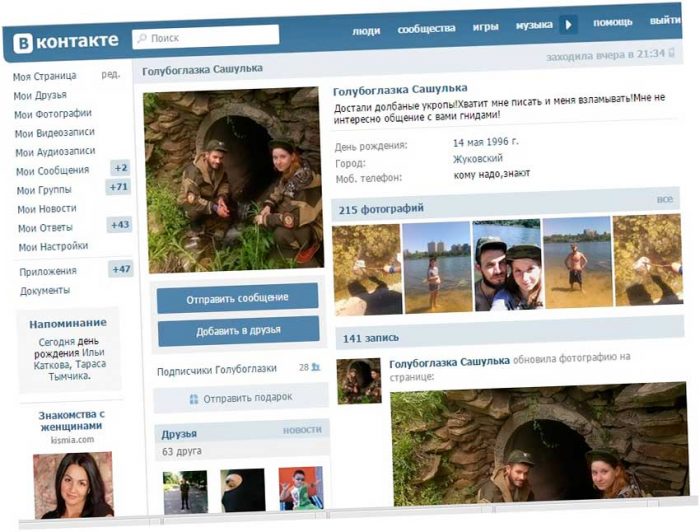
Task: Go to сообщества in the top menu
Action: tap(426, 29)
